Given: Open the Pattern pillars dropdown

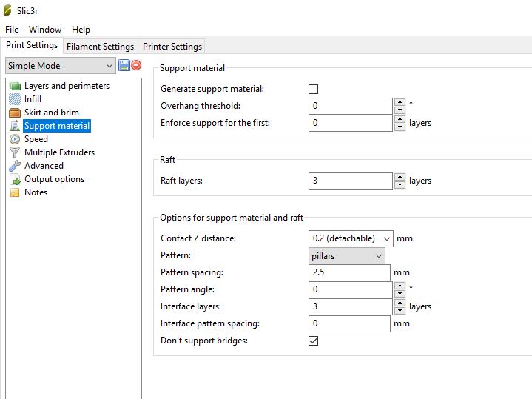Looking at the screenshot, I should coord(347,255).
